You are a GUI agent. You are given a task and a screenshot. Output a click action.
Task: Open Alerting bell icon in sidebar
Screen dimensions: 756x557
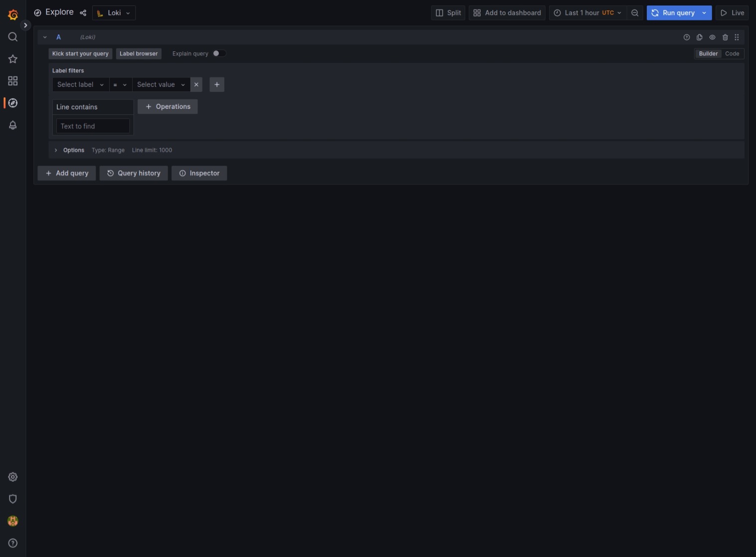pos(13,125)
